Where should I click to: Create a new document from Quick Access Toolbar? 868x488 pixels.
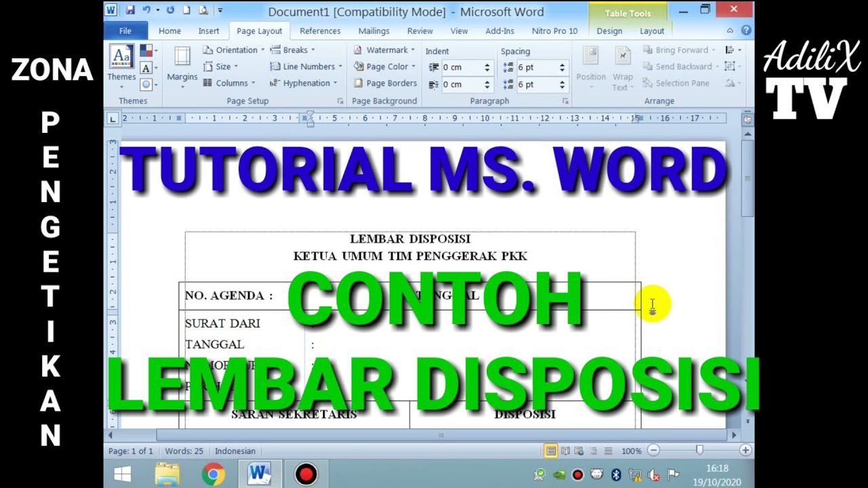186,10
